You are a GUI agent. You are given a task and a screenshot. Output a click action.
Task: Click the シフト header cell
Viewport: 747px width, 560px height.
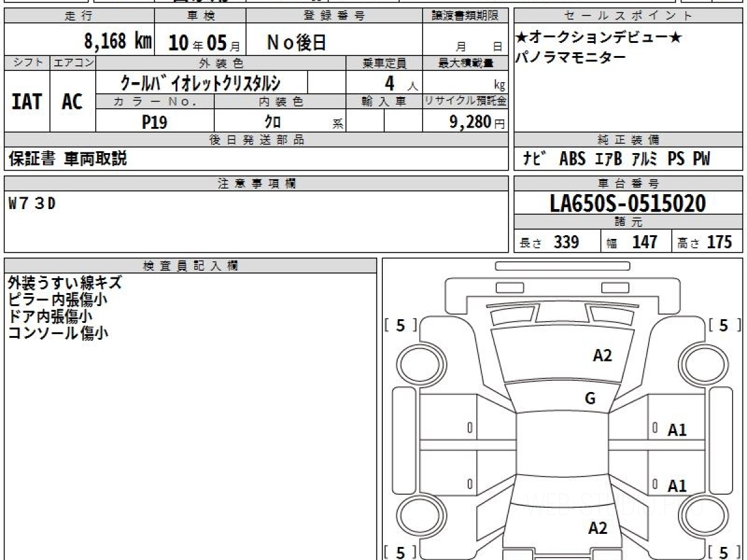(x=27, y=63)
